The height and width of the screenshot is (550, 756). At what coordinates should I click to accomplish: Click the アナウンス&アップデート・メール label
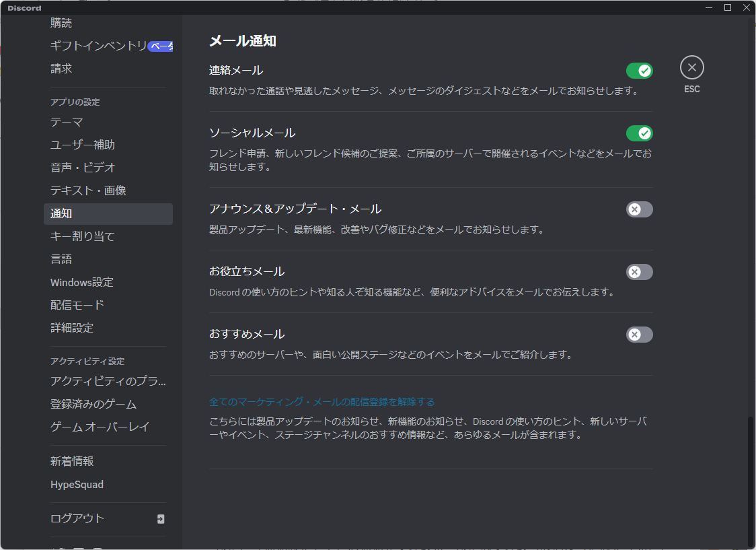click(x=295, y=209)
